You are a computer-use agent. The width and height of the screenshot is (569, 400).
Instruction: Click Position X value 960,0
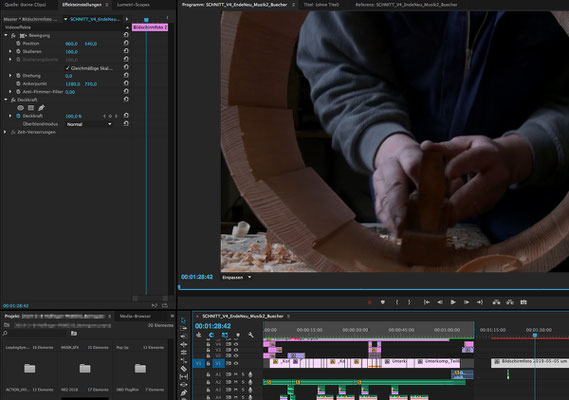coord(71,44)
